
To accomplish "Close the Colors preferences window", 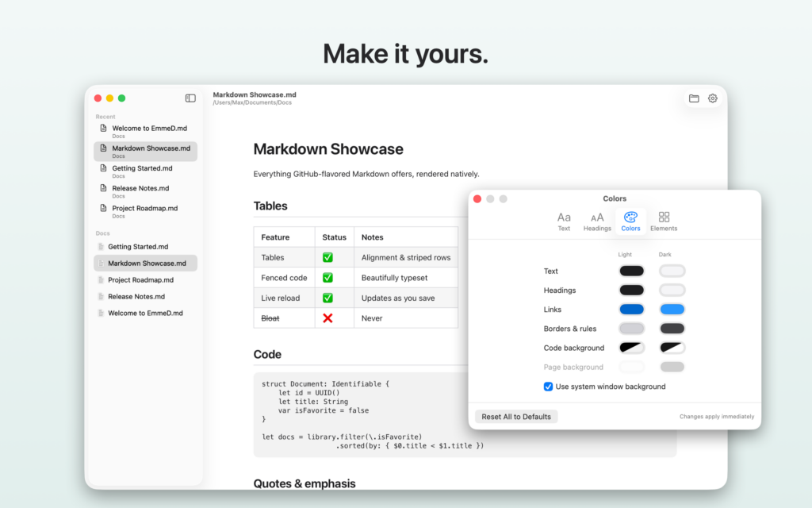I will [x=477, y=199].
